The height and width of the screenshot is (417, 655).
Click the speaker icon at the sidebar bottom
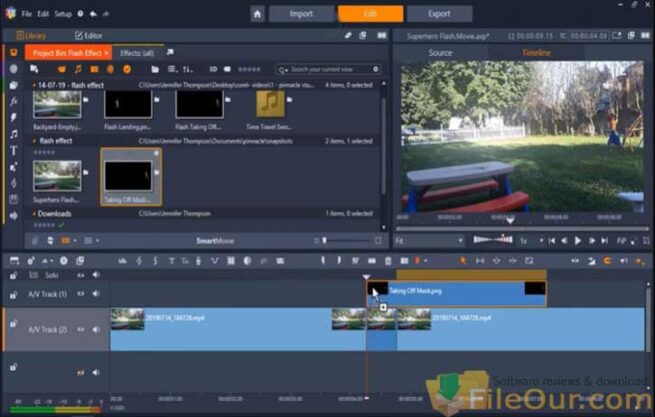14,216
